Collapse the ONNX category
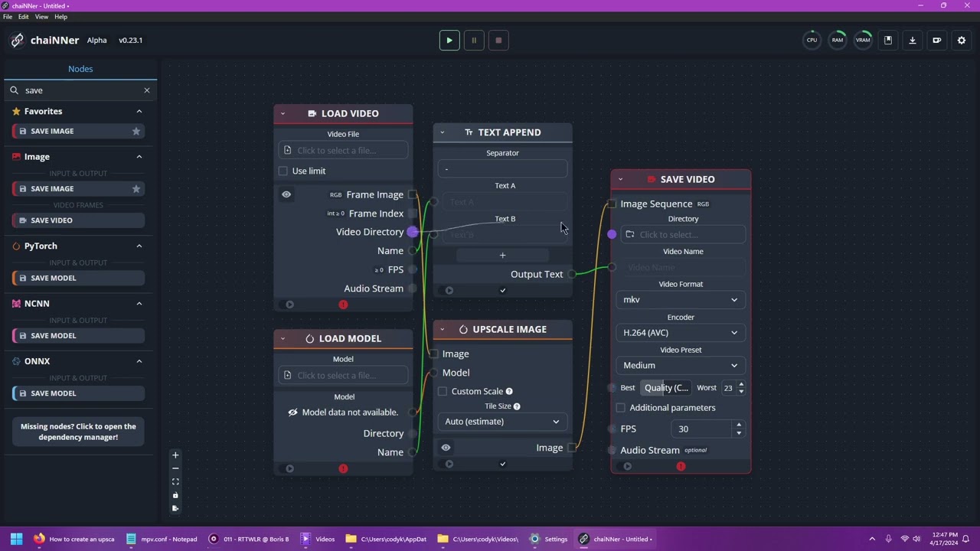The height and width of the screenshot is (551, 980). (x=139, y=361)
